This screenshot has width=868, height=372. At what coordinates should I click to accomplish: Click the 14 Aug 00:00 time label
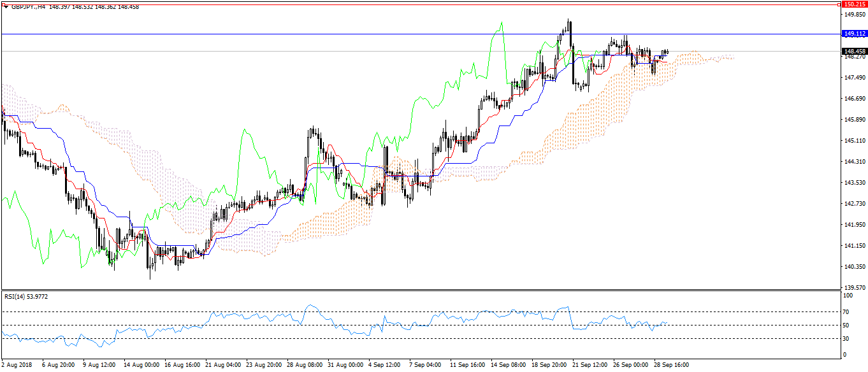pos(141,366)
